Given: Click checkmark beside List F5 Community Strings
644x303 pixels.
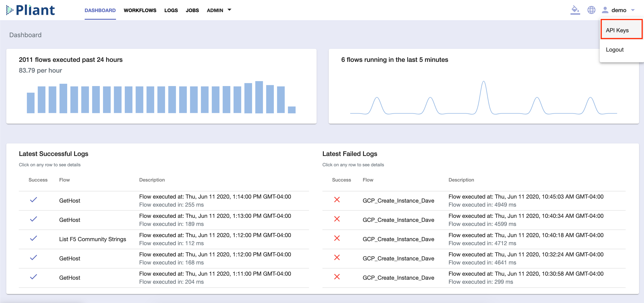Looking at the screenshot, I should [34, 238].
